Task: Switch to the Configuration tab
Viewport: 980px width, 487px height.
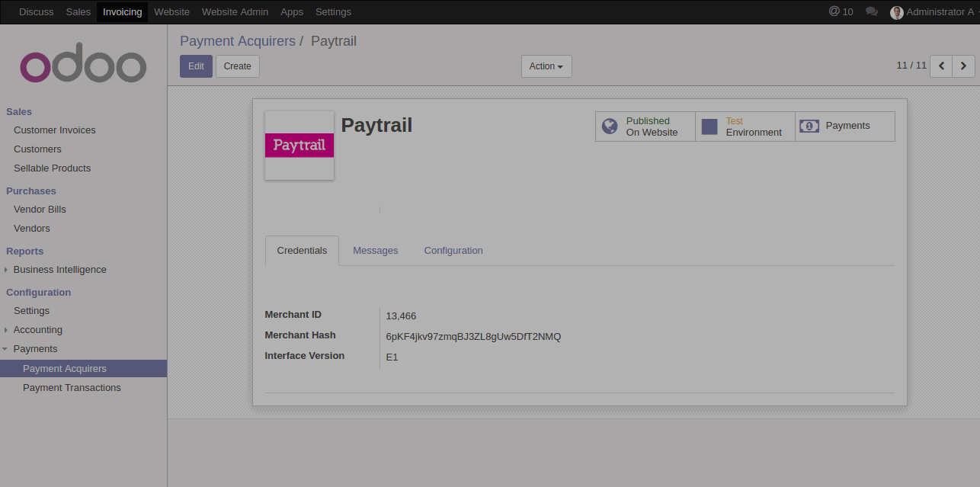Action: [x=453, y=251]
